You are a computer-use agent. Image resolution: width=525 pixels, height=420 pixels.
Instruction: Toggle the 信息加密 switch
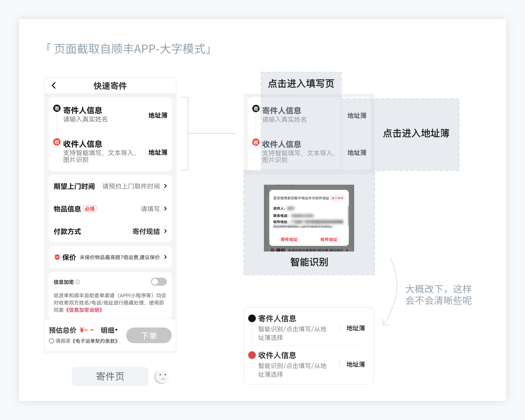pos(159,282)
